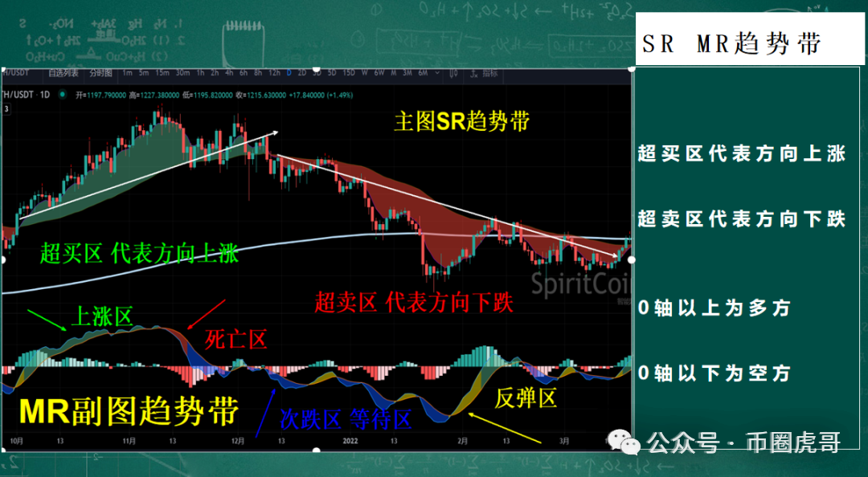868x477 pixels.
Task: Select the 15D timeframe
Action: coord(349,73)
